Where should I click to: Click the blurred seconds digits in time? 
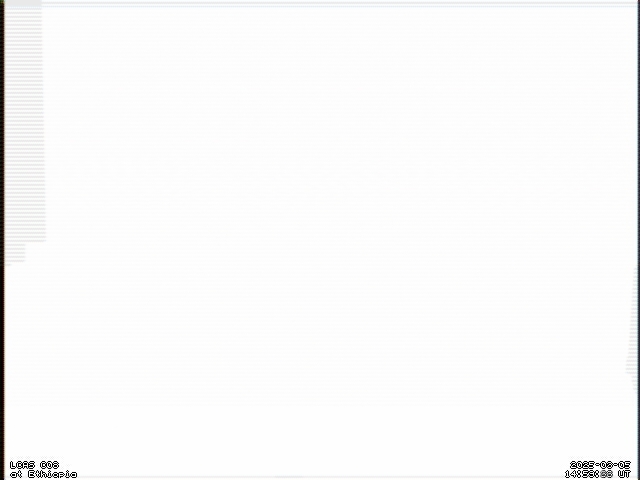(607, 474)
